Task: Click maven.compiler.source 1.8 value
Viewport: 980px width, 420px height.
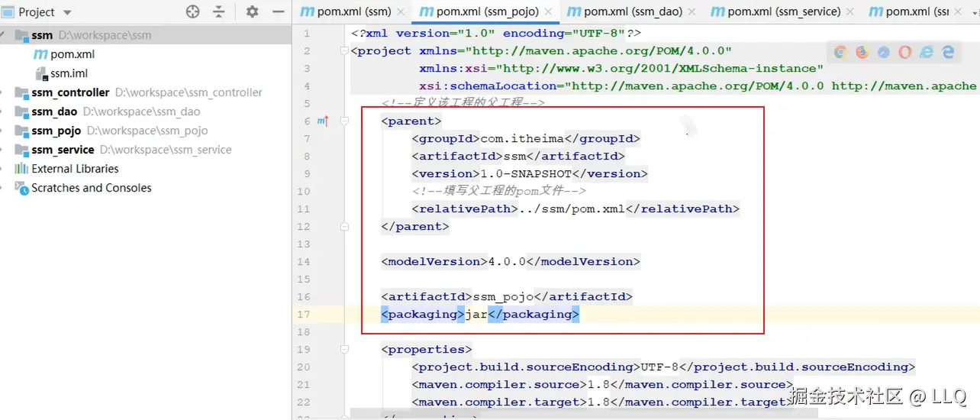Action: 598,384
